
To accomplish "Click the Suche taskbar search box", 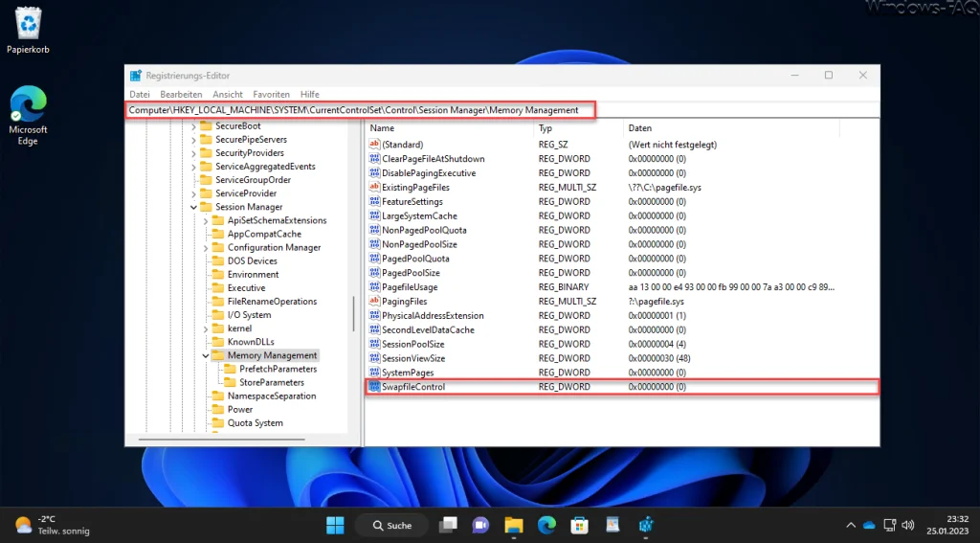I will [391, 525].
